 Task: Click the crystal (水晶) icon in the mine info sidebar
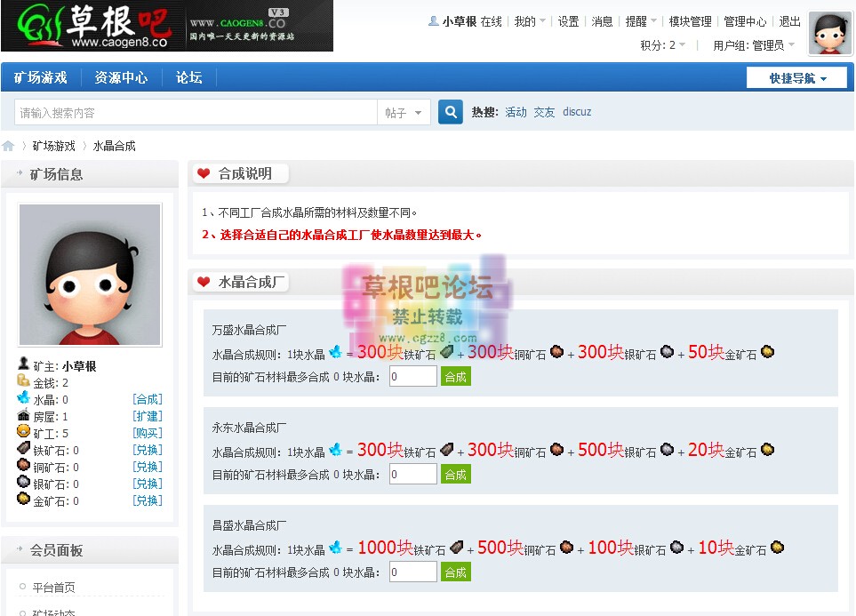click(x=22, y=398)
